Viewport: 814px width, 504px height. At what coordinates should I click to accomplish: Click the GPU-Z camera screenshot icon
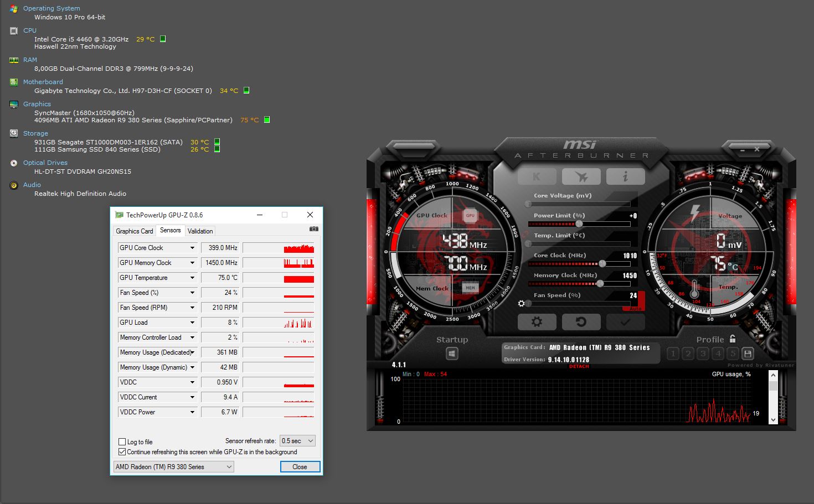313,229
